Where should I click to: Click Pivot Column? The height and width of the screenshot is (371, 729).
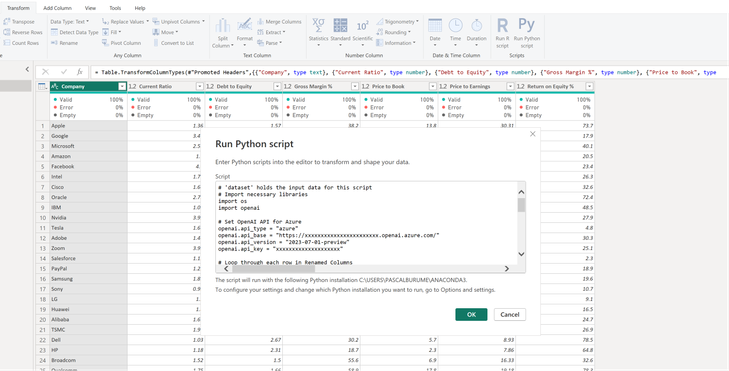[x=121, y=43]
